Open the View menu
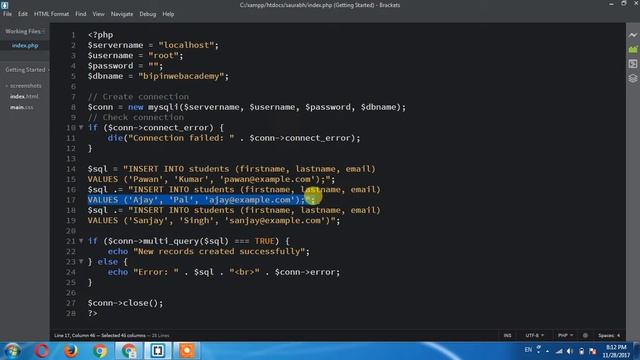The height and width of the screenshot is (360, 640). pyautogui.click(x=98, y=14)
